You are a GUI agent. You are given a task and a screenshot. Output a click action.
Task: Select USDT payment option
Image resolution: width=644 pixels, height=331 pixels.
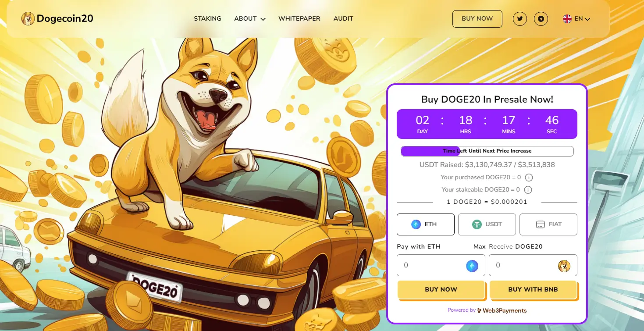487,224
